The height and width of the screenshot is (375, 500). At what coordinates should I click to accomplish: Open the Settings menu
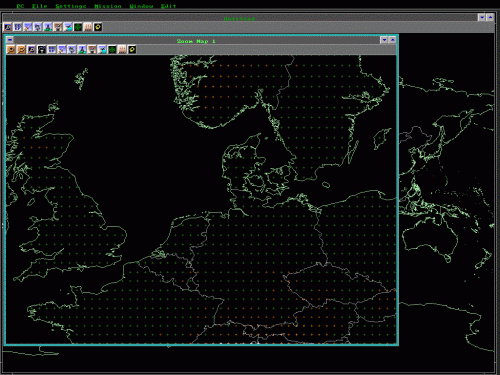tap(71, 6)
